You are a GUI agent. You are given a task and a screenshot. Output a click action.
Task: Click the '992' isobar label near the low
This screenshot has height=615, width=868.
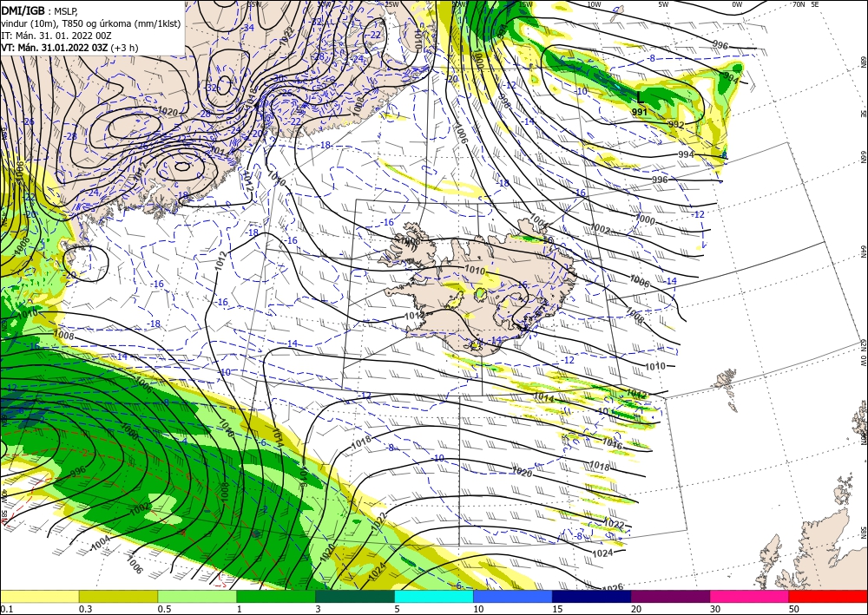(x=676, y=124)
